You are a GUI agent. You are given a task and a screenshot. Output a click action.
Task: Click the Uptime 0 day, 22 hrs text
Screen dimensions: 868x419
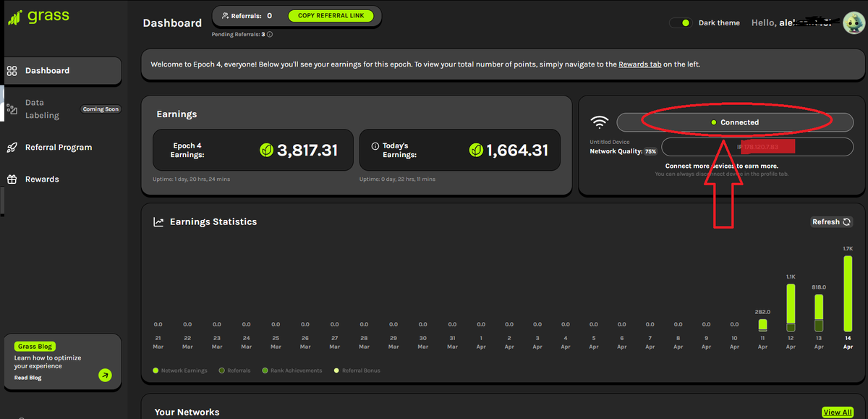coord(398,179)
